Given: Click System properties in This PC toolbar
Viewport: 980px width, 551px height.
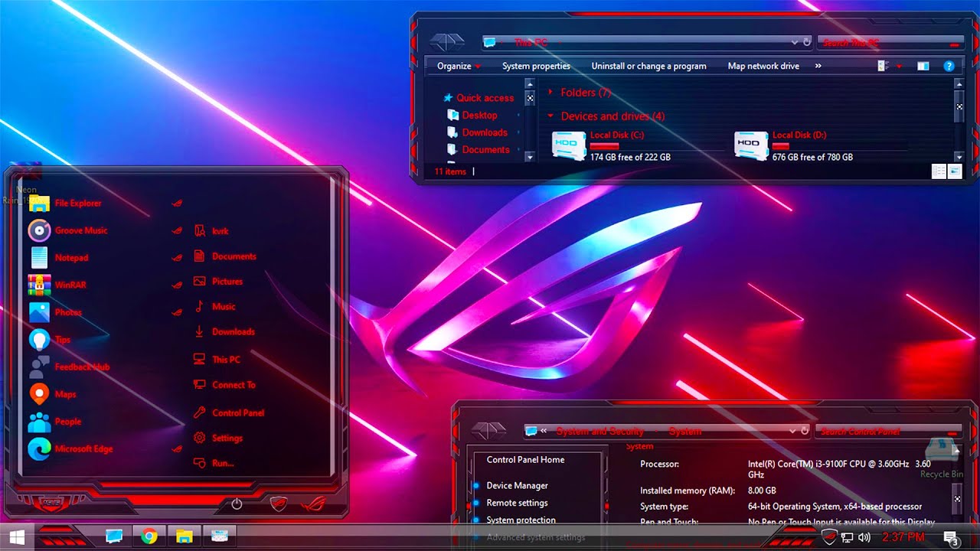Looking at the screenshot, I should click(536, 66).
